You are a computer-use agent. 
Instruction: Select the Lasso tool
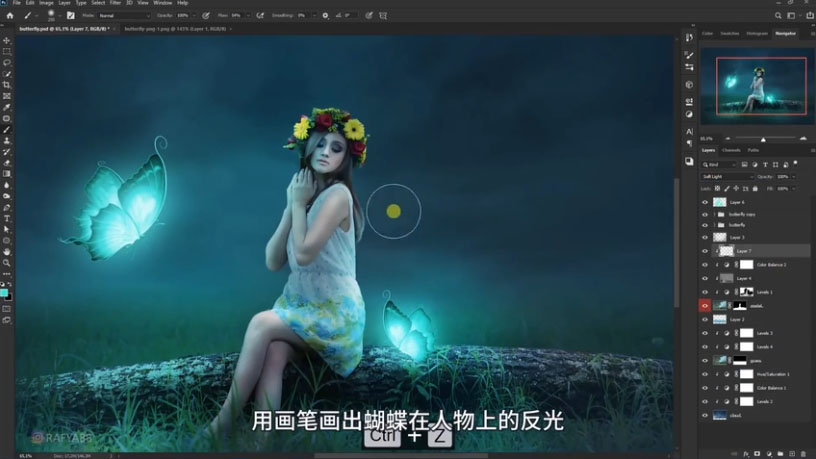7,62
